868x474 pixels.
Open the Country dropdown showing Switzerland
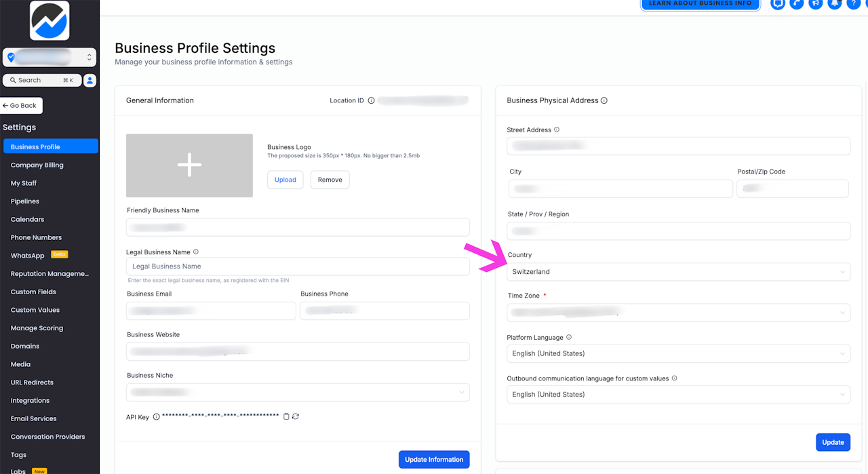pos(678,272)
